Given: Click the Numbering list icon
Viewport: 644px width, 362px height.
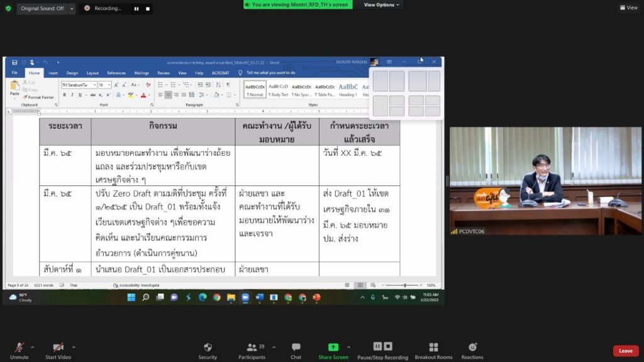Looking at the screenshot, I should point(173,85).
